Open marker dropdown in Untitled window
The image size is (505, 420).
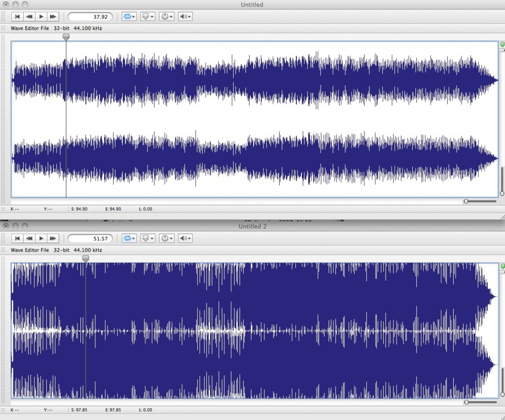pyautogui.click(x=148, y=16)
